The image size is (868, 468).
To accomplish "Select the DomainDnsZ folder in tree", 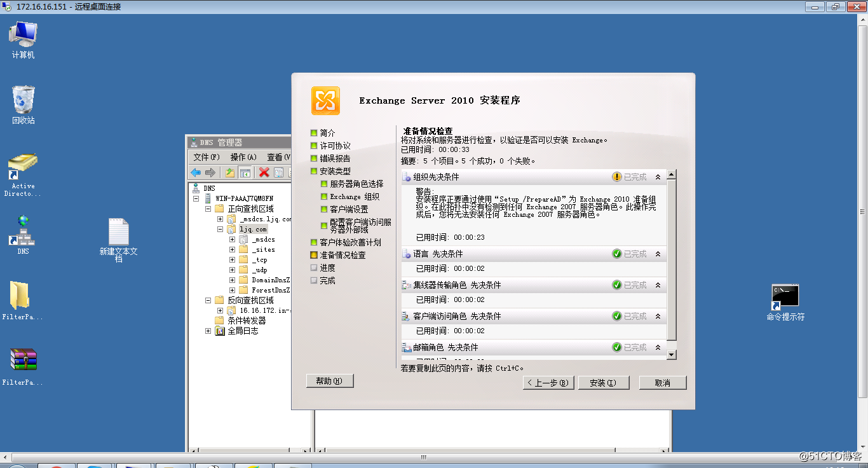I will pos(271,280).
